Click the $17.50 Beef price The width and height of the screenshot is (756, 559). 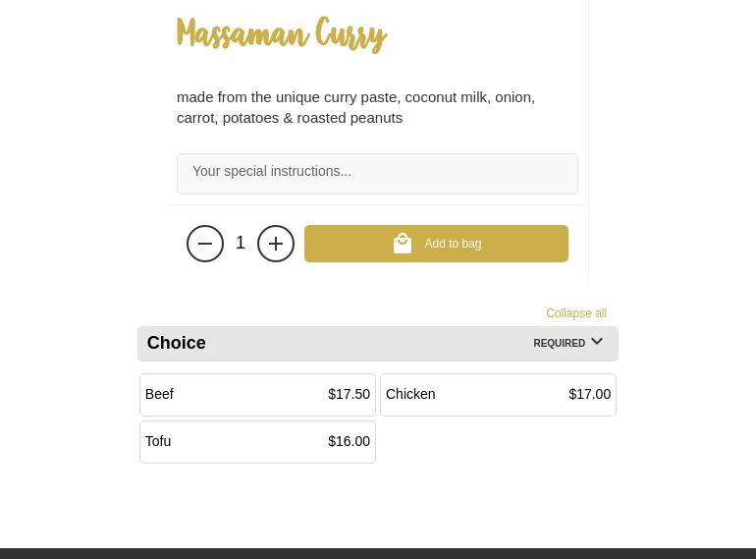point(349,395)
